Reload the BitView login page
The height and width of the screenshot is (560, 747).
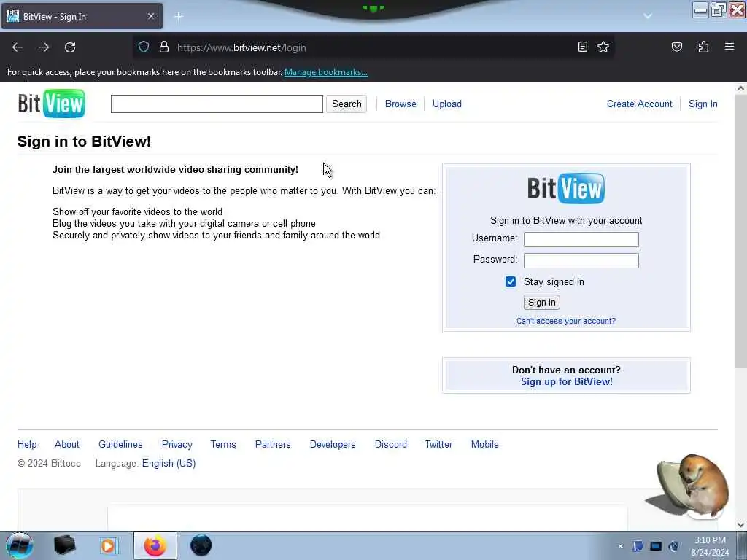(70, 47)
